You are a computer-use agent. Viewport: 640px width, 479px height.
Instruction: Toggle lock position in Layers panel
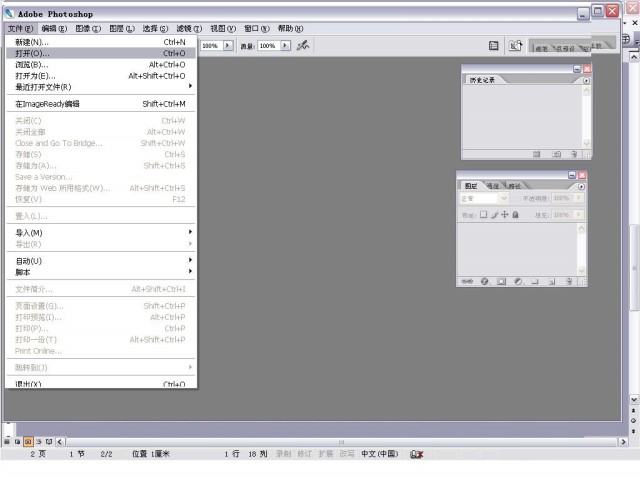tap(505, 215)
